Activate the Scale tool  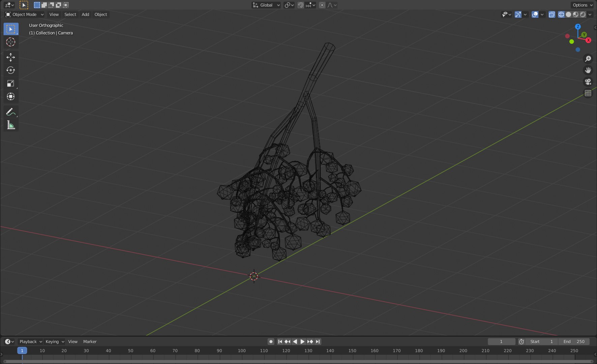coord(11,83)
